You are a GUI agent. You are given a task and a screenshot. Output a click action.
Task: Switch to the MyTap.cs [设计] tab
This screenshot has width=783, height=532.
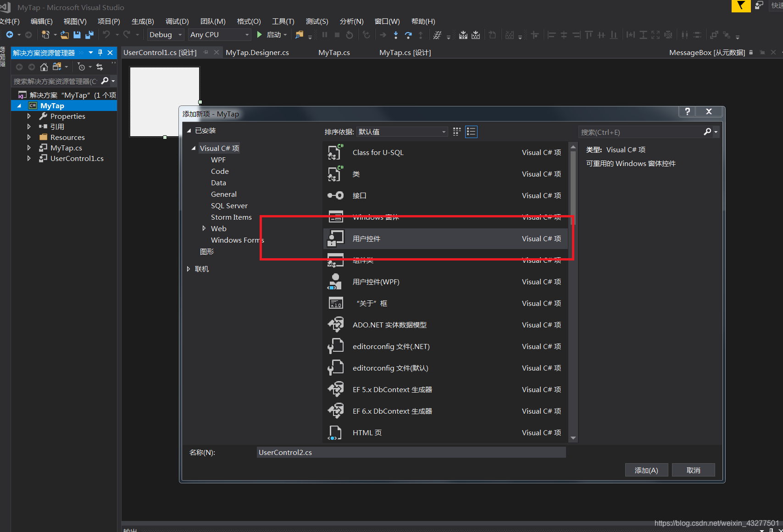(405, 53)
